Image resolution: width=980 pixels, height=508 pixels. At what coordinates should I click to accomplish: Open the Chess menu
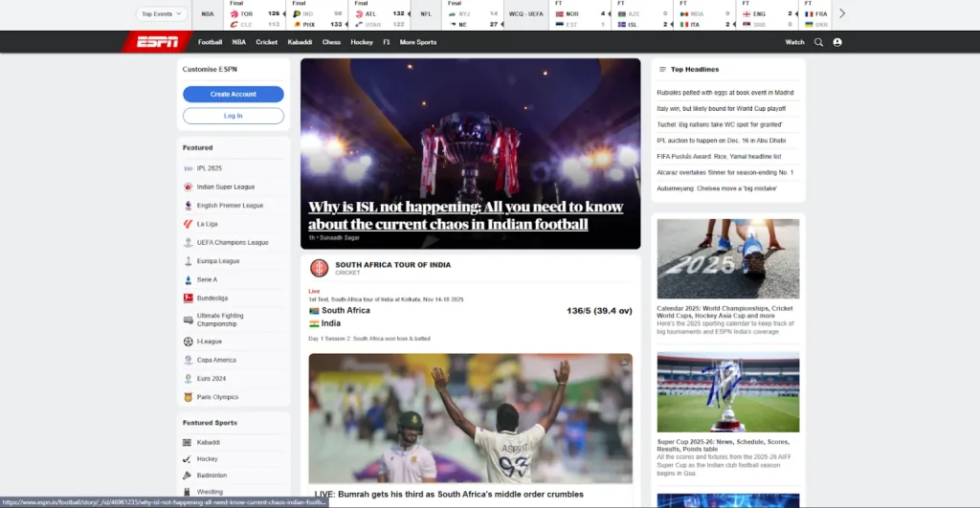click(331, 42)
